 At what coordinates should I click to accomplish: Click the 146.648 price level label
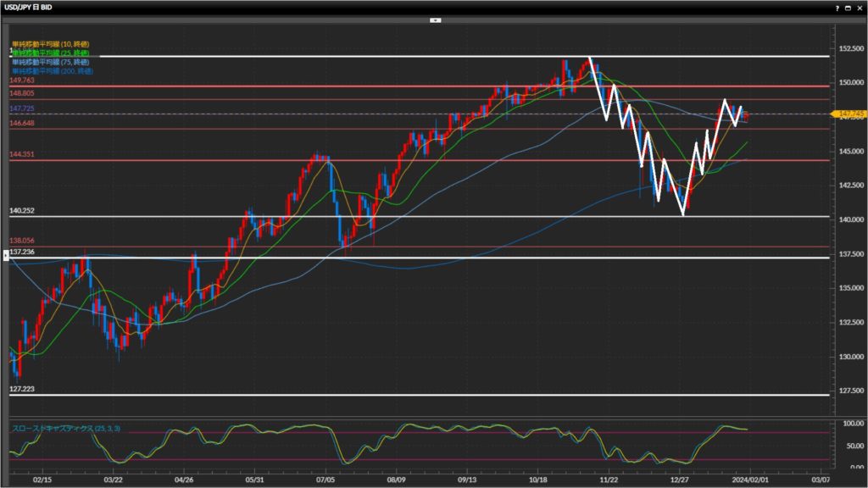click(x=21, y=124)
